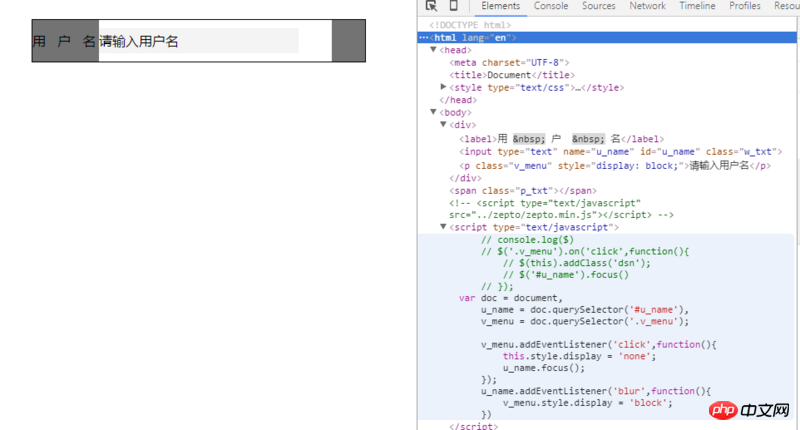Click the v_menu.addEventListener('click' line
800x430 pixels.
coord(598,345)
